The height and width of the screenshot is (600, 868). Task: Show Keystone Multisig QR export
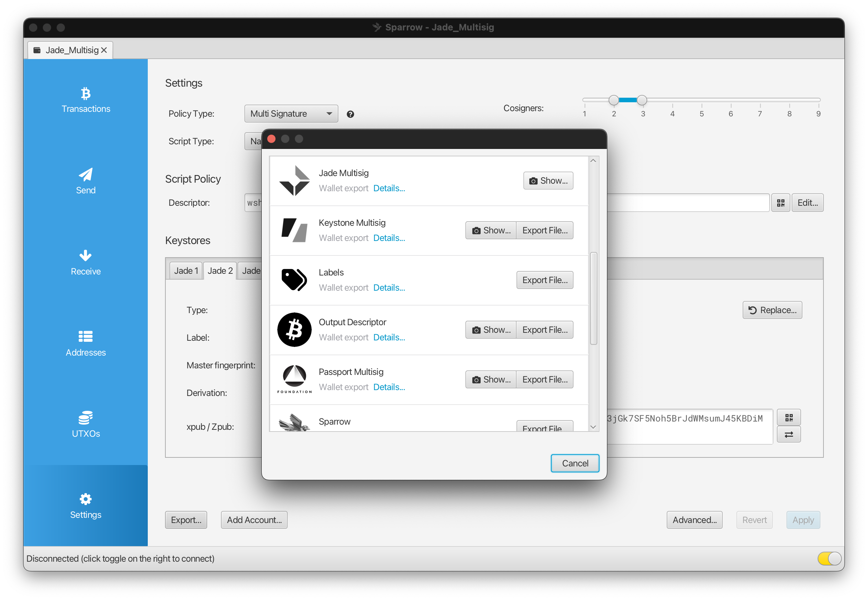coord(491,231)
